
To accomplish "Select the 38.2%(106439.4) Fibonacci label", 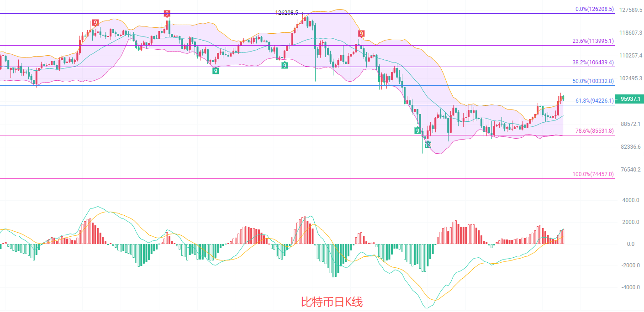I will (593, 62).
